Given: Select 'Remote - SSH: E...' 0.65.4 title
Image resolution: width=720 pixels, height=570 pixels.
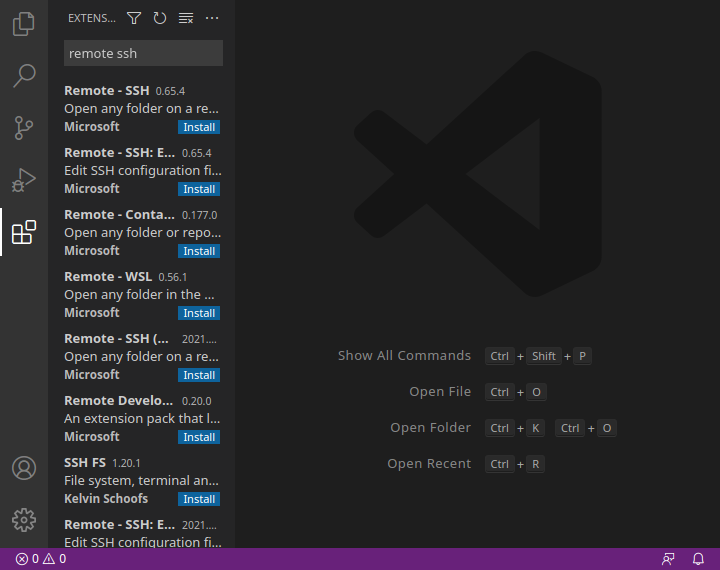Looking at the screenshot, I should (119, 152).
